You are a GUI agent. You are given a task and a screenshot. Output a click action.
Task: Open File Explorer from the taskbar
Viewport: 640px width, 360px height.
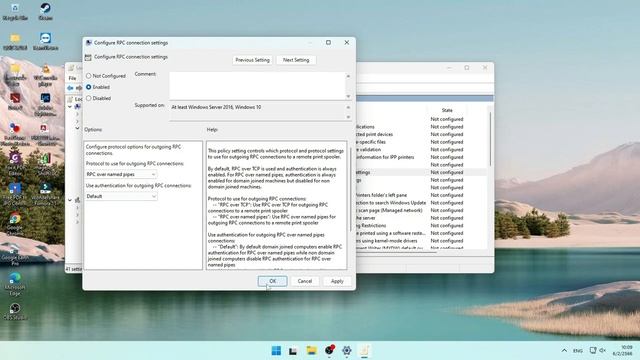click(x=312, y=351)
